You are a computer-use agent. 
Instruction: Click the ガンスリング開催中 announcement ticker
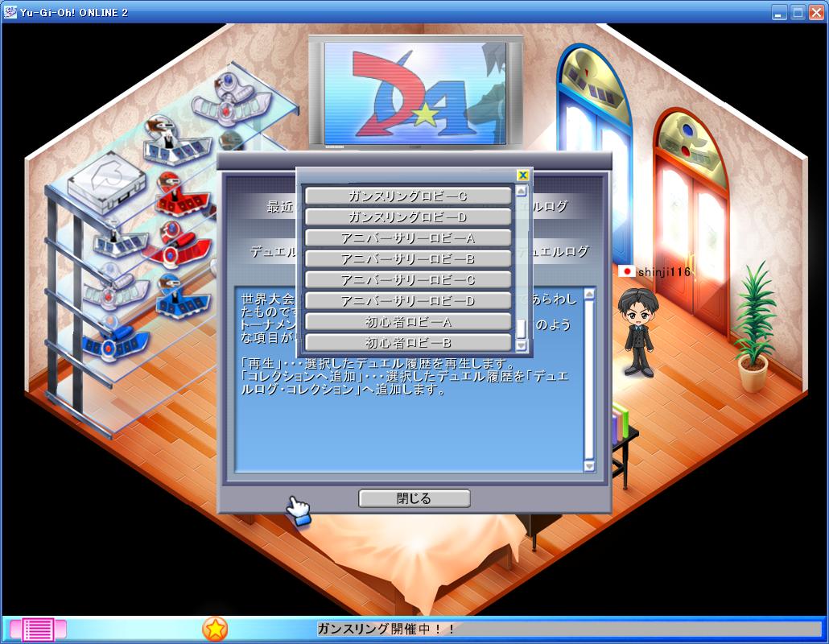coord(568,630)
